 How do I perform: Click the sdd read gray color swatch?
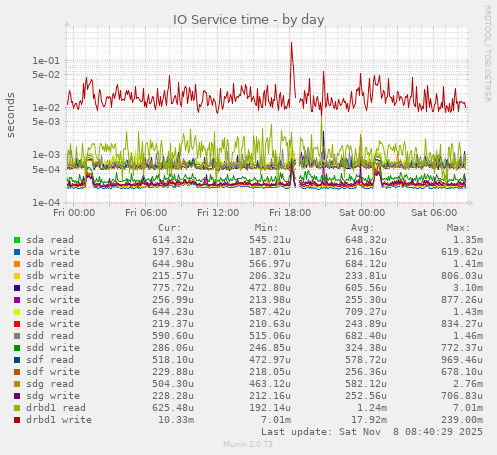click(x=17, y=336)
